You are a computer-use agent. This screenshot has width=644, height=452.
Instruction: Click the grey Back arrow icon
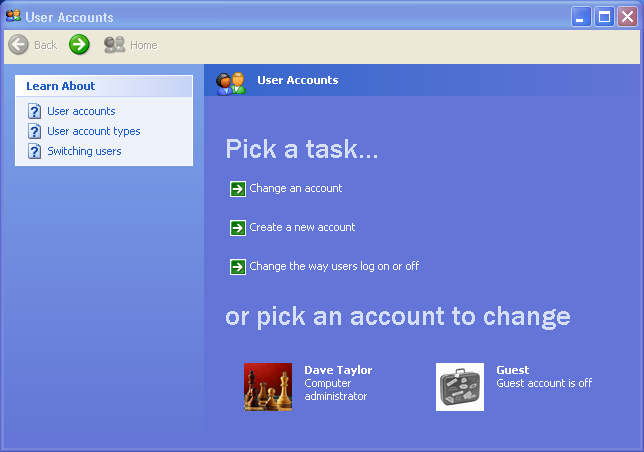(x=18, y=45)
